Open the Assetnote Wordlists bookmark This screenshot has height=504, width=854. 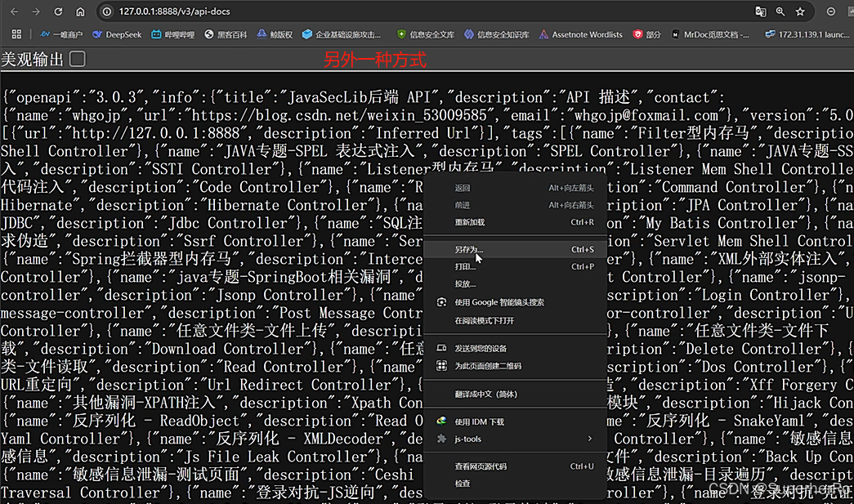tap(580, 34)
